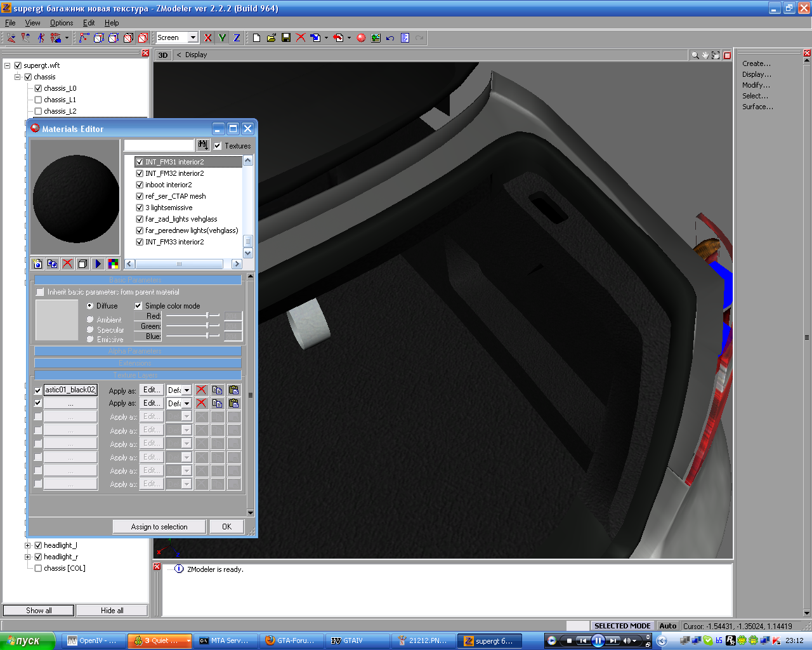812x650 pixels.
Task: Toggle the X axis constraint button
Action: pos(207,38)
